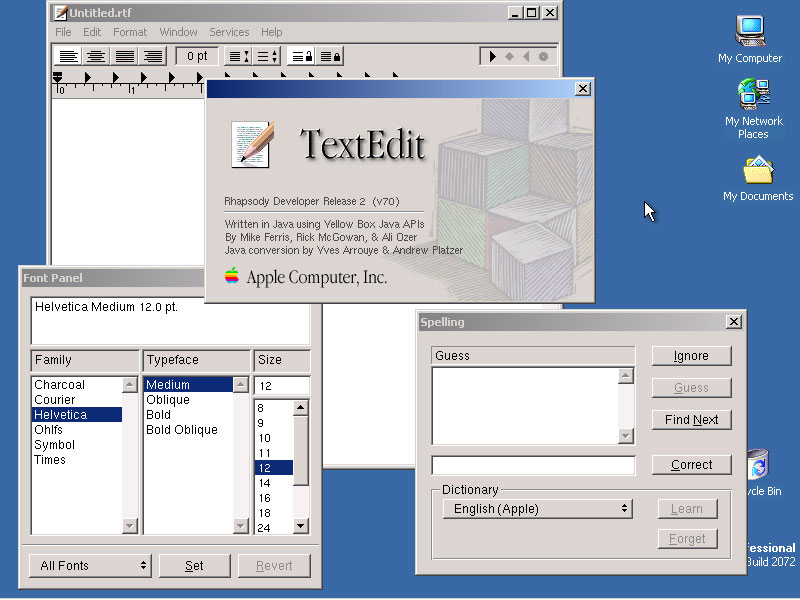Pick the left-pointing right tab from the tab well
This screenshot has height=600, width=800.
point(526,56)
